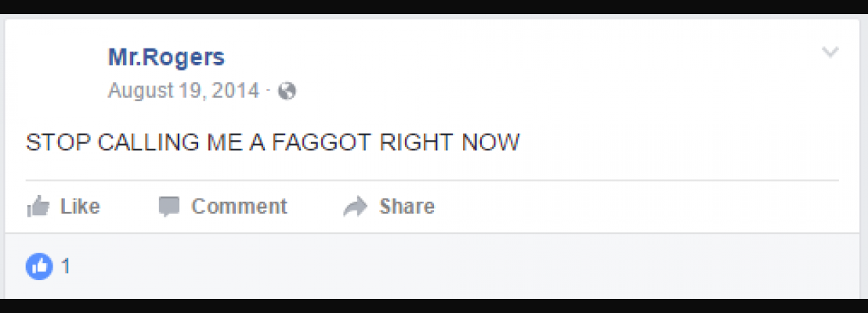View who reacted via the count 1

[66, 267]
